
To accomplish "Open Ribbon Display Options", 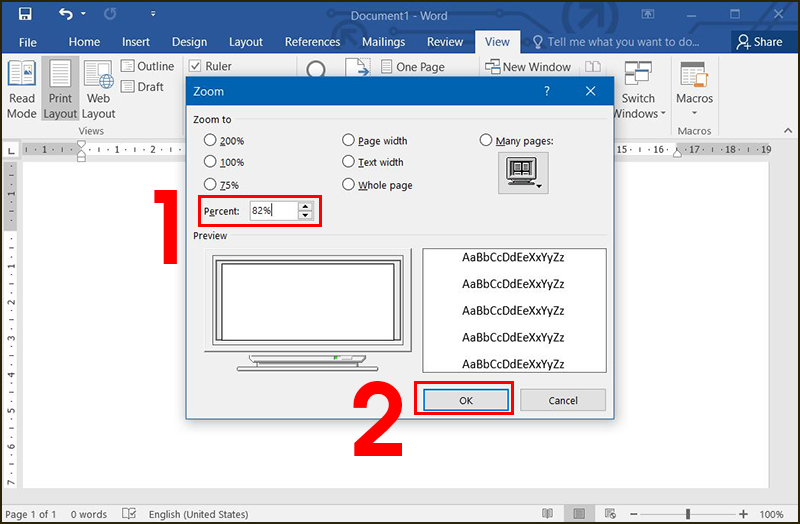I will (x=648, y=14).
